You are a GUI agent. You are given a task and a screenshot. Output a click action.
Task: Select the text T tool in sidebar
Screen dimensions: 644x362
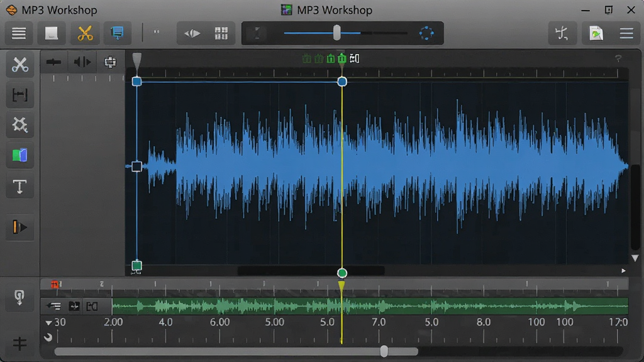point(19,187)
